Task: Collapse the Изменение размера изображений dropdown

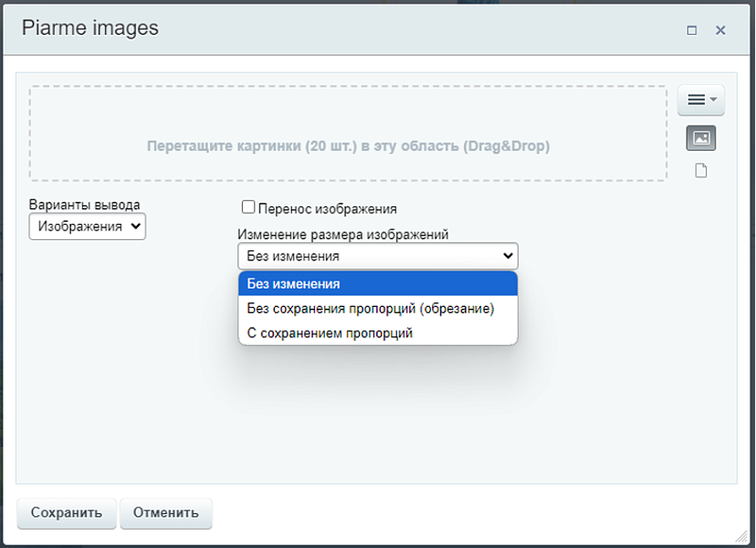Action: (x=377, y=256)
